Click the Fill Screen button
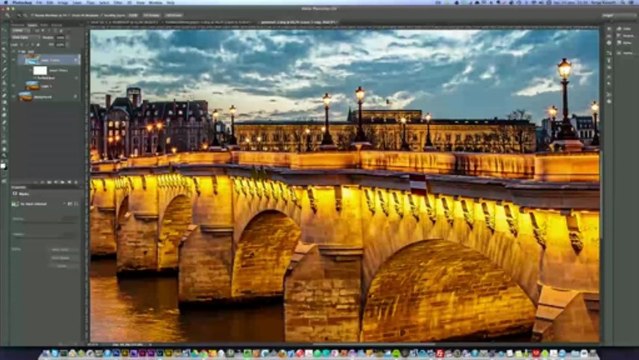Screen dimensions: 639x360 click(173, 15)
